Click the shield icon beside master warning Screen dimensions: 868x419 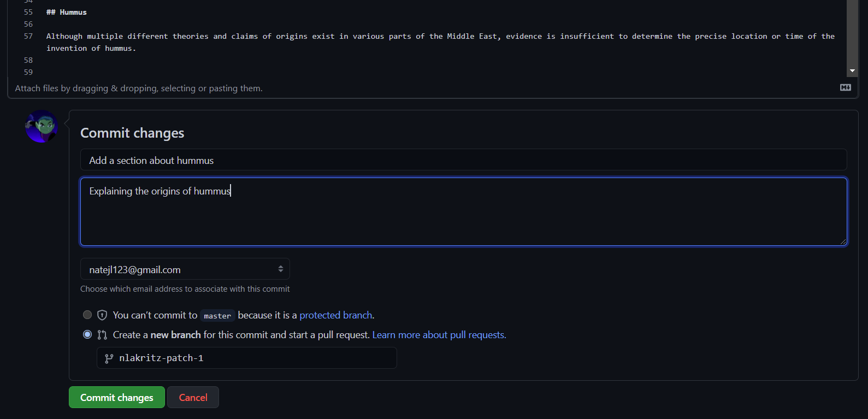point(102,315)
